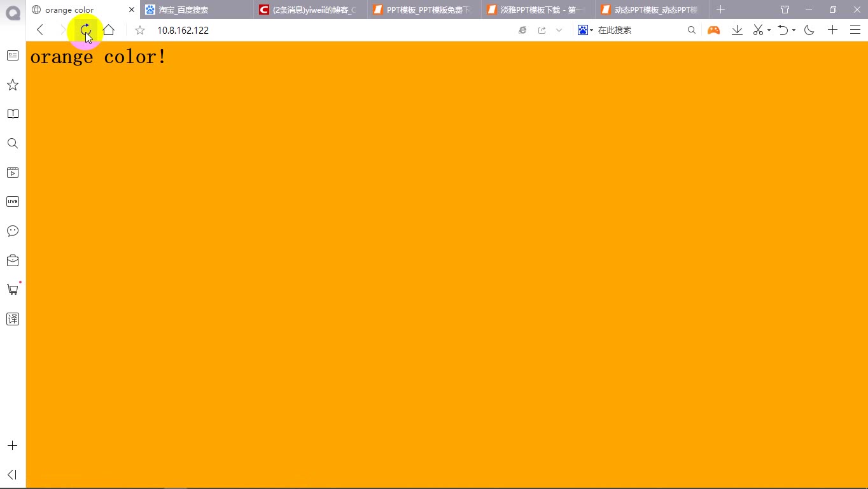Switch to the PPT模板_PPT模版免费下 tab
This screenshot has height=489, width=868.
coord(425,10)
